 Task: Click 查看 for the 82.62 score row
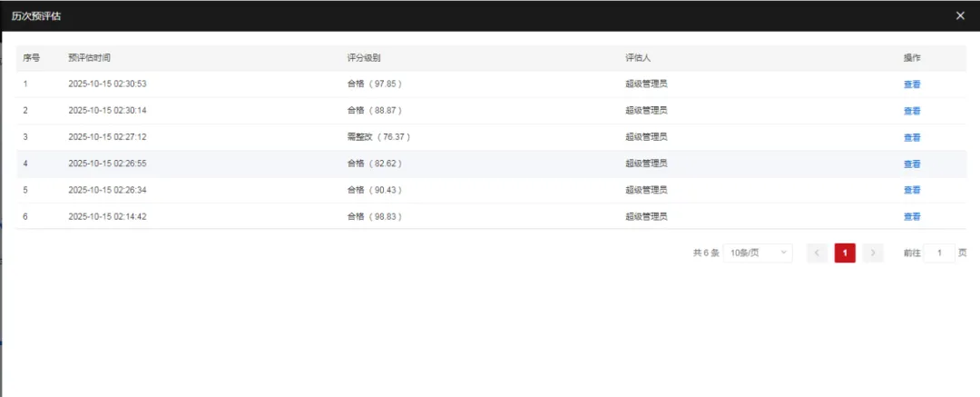pos(912,164)
